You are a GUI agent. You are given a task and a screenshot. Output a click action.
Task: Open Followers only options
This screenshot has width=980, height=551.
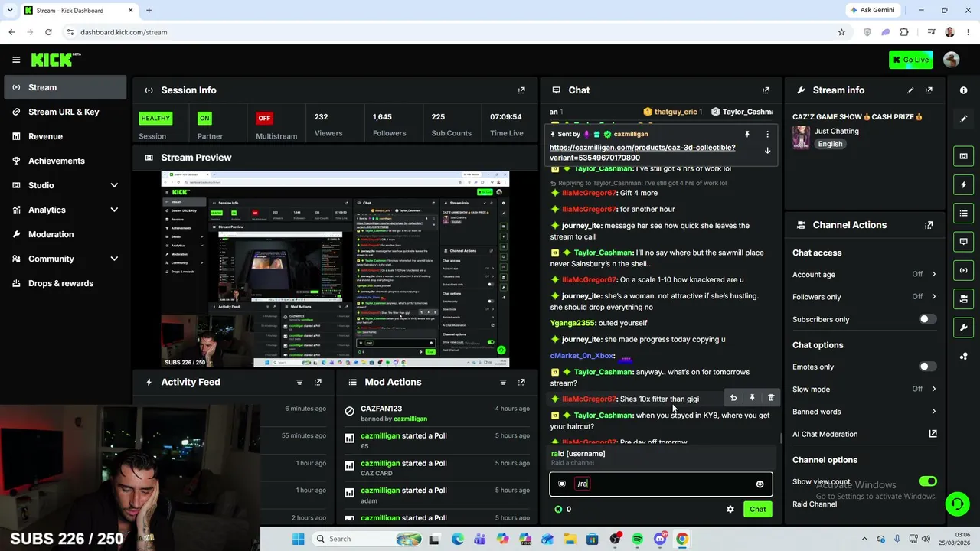point(864,297)
